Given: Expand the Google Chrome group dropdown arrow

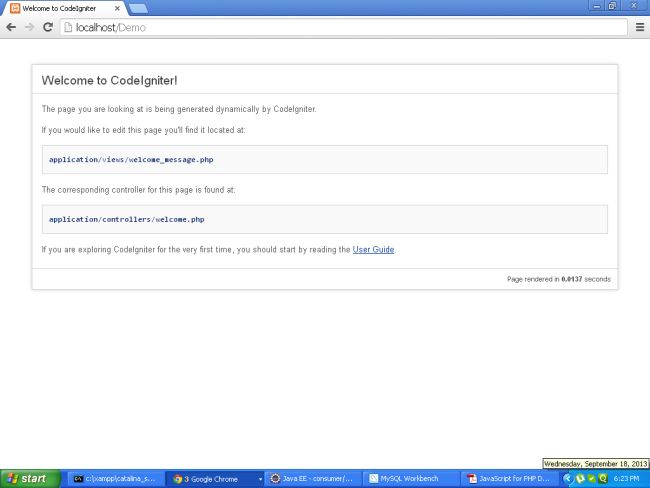Looking at the screenshot, I should pyautogui.click(x=260, y=479).
